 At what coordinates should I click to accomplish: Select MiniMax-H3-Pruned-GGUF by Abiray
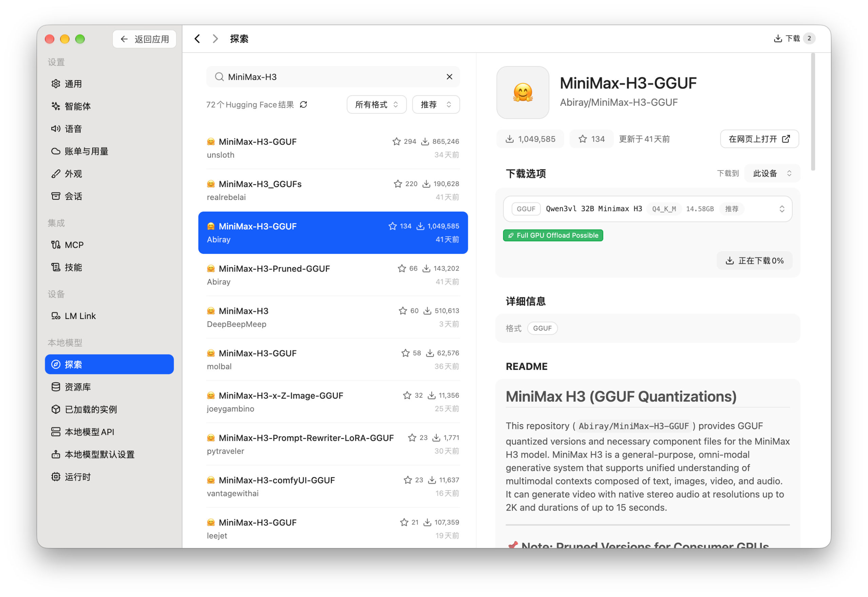click(333, 275)
